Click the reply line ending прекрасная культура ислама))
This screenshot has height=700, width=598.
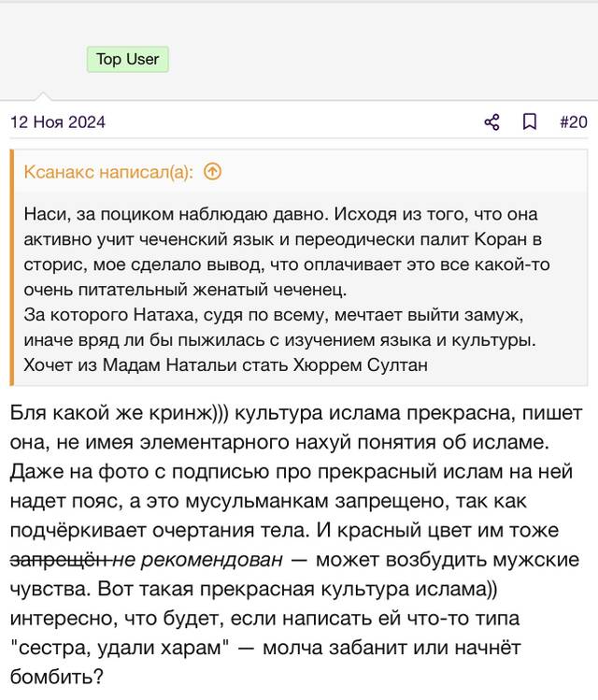pos(253,589)
